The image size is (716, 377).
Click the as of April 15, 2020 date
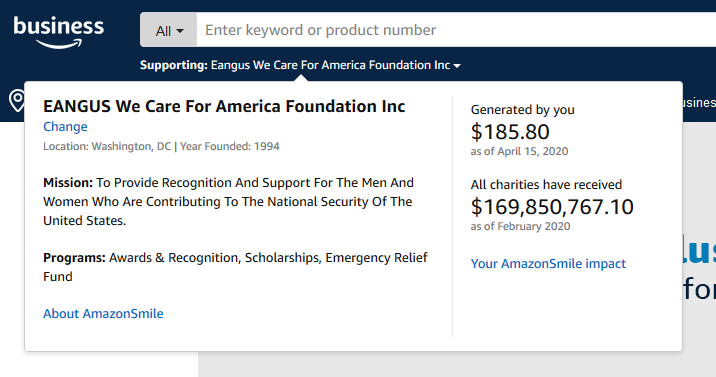pyautogui.click(x=520, y=152)
